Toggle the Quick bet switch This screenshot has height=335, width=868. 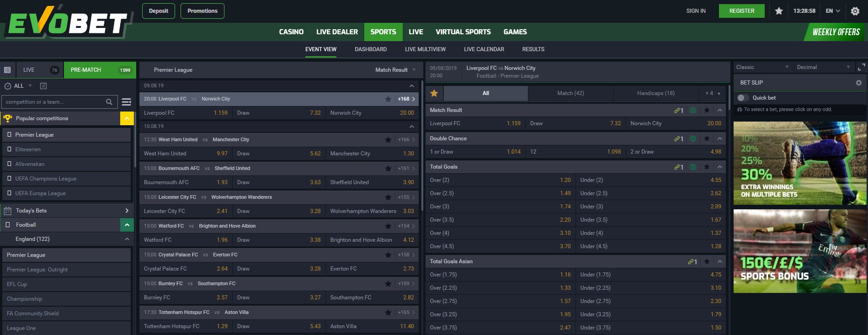[x=743, y=98]
